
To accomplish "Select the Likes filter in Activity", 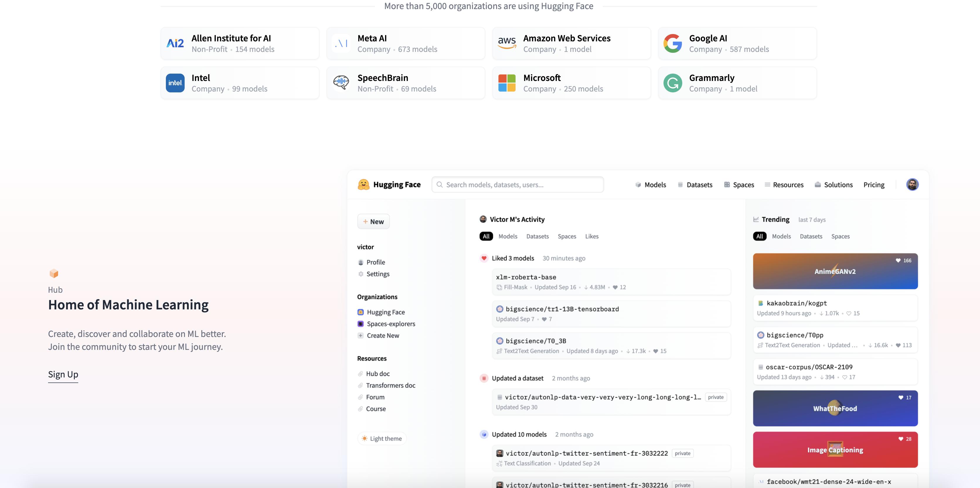I will coord(592,236).
